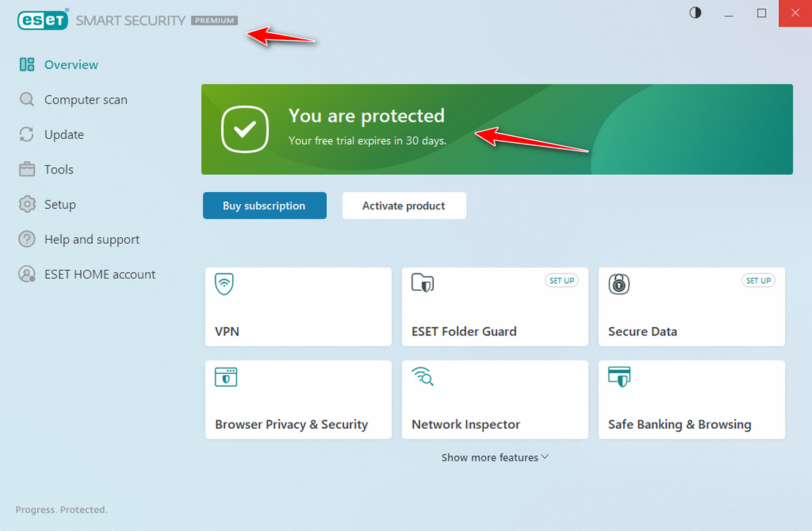Click the Tools briefcase icon
The image size is (812, 531).
pyautogui.click(x=27, y=170)
